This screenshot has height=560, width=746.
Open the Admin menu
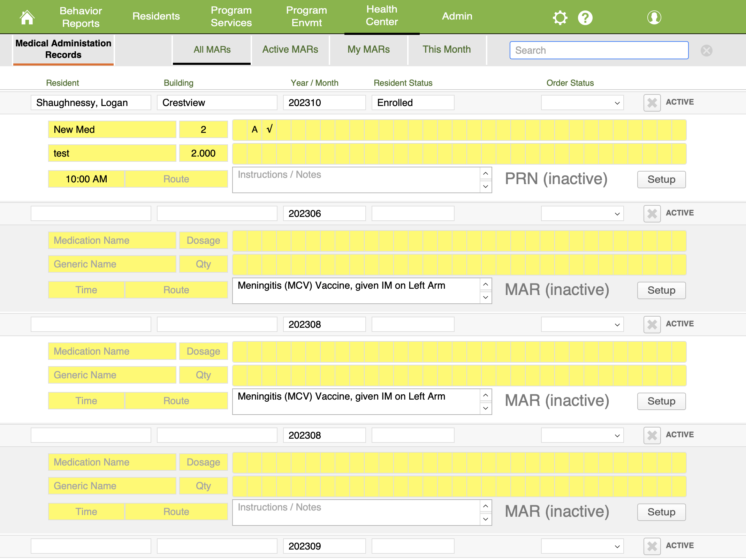(457, 16)
